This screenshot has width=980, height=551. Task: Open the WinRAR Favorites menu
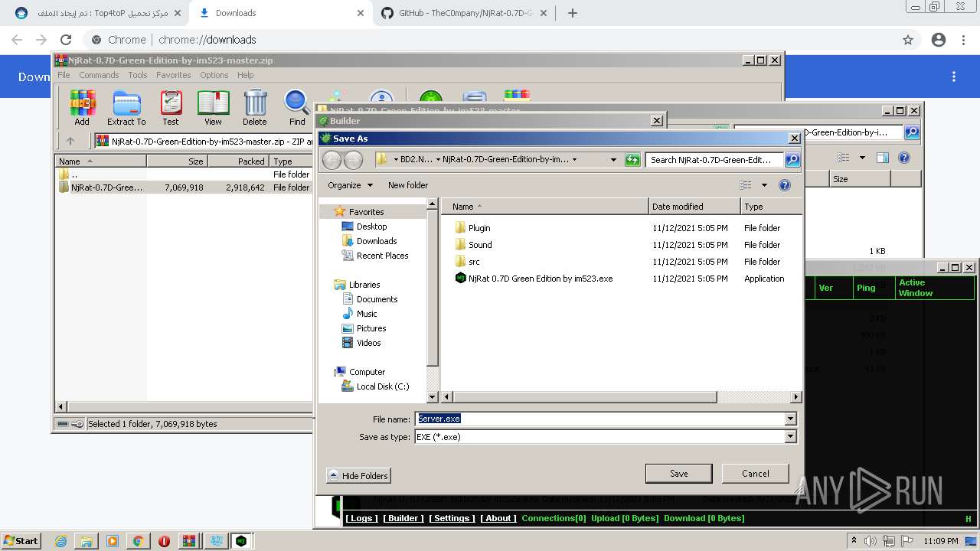pos(174,75)
